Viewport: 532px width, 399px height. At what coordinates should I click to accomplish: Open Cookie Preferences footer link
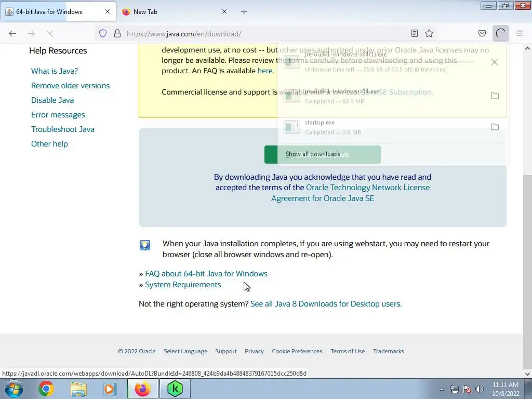(x=297, y=351)
